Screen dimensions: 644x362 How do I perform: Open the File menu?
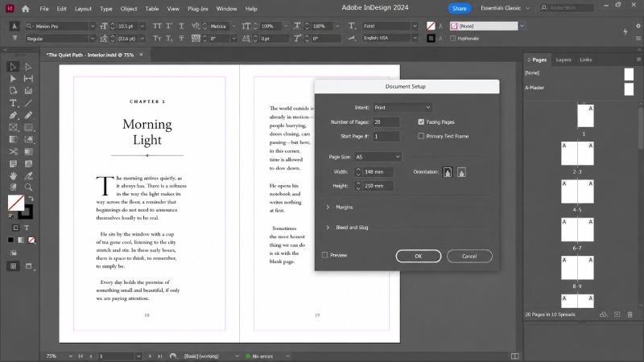44,9
